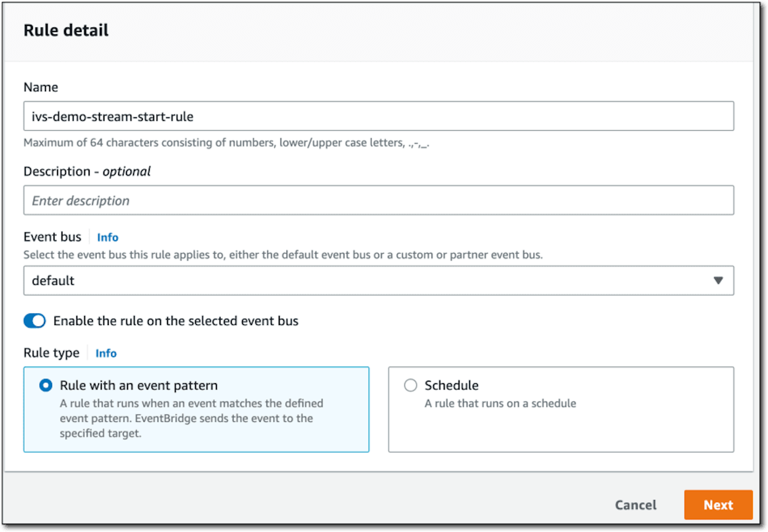Click the Cancel button
Viewport: 768px width, 532px height.
[x=636, y=505]
